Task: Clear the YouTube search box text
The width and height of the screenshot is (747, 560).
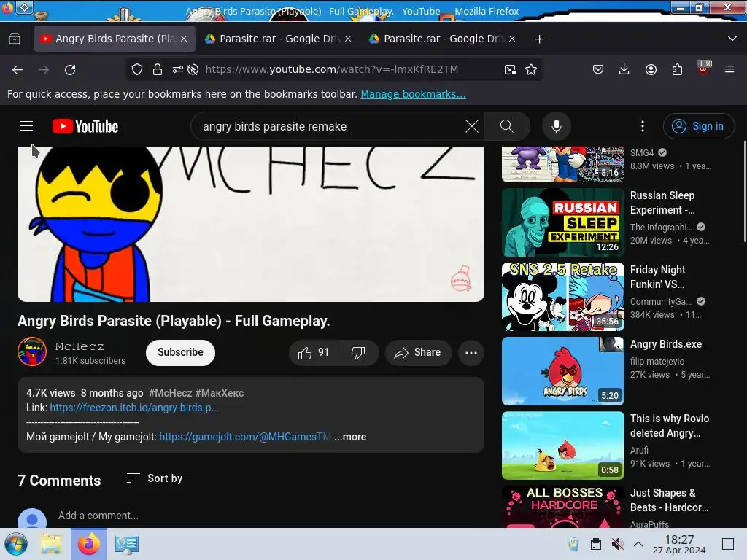Action: [x=472, y=126]
